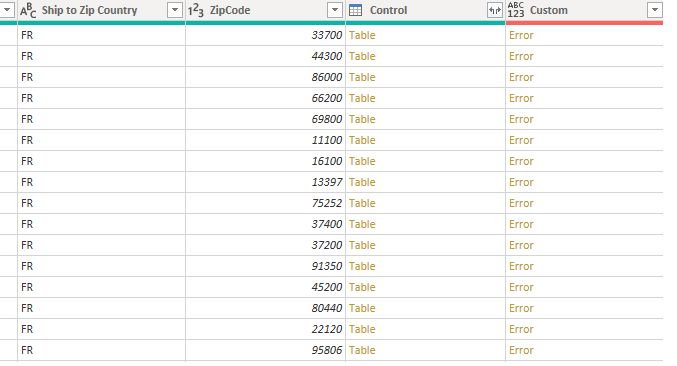View the Error in row 44300
The height and width of the screenshot is (366, 677).
pyautogui.click(x=521, y=57)
